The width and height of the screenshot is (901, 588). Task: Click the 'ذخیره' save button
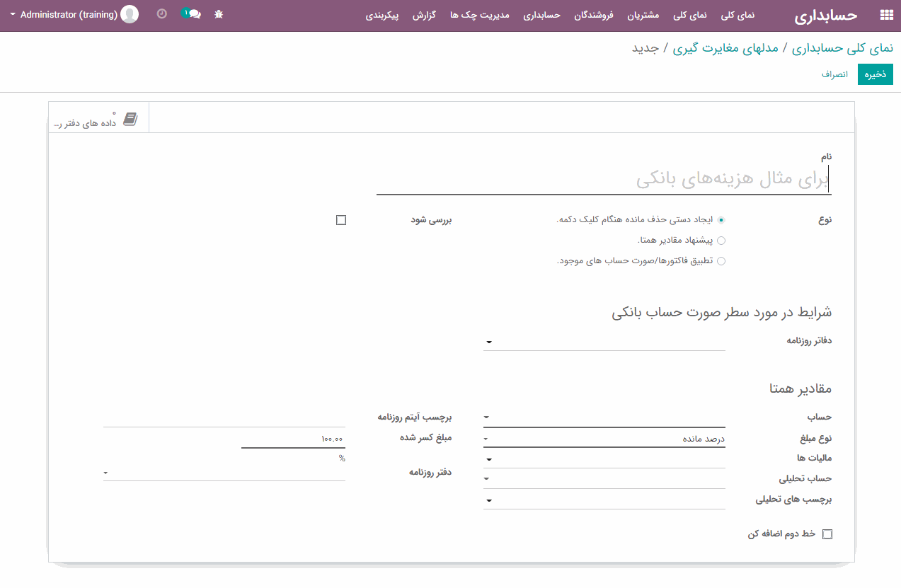point(875,74)
